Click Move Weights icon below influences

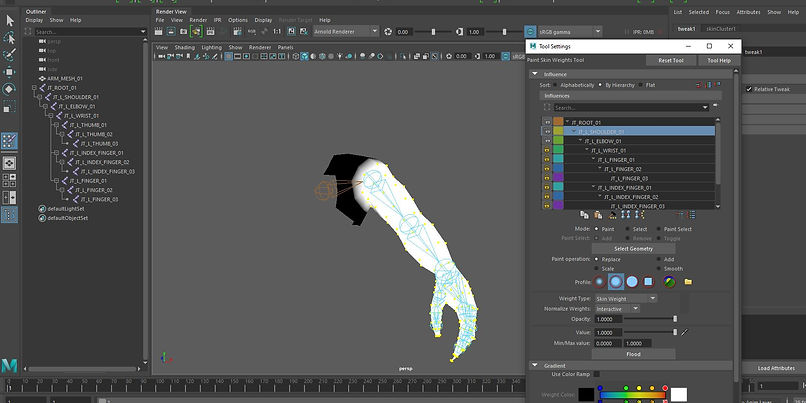point(625,214)
